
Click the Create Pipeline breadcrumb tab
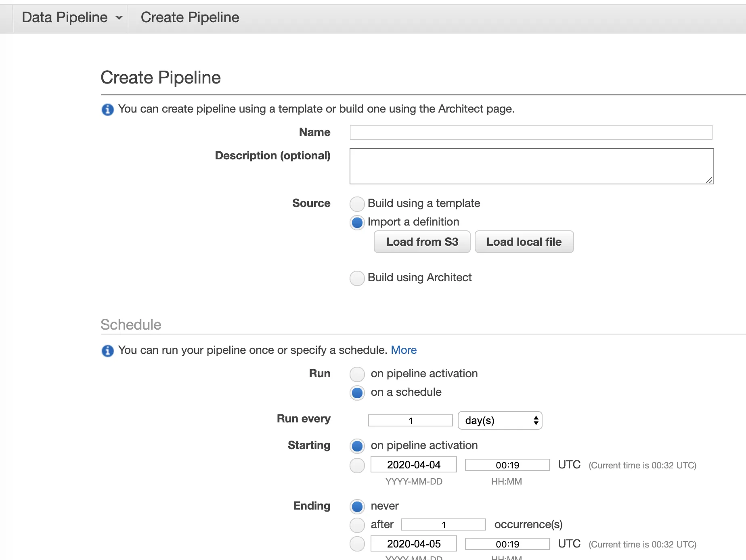[190, 17]
